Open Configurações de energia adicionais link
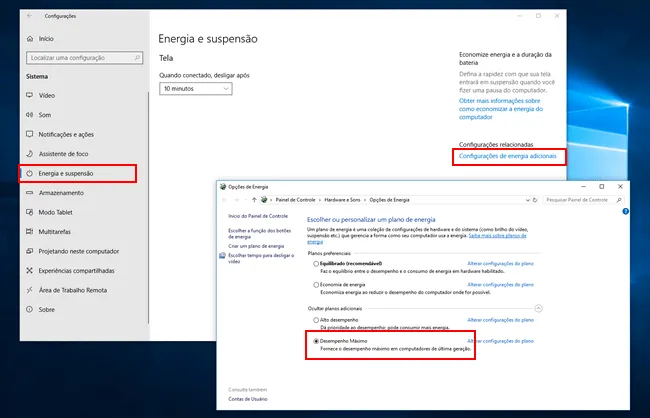650x418 pixels. point(507,157)
